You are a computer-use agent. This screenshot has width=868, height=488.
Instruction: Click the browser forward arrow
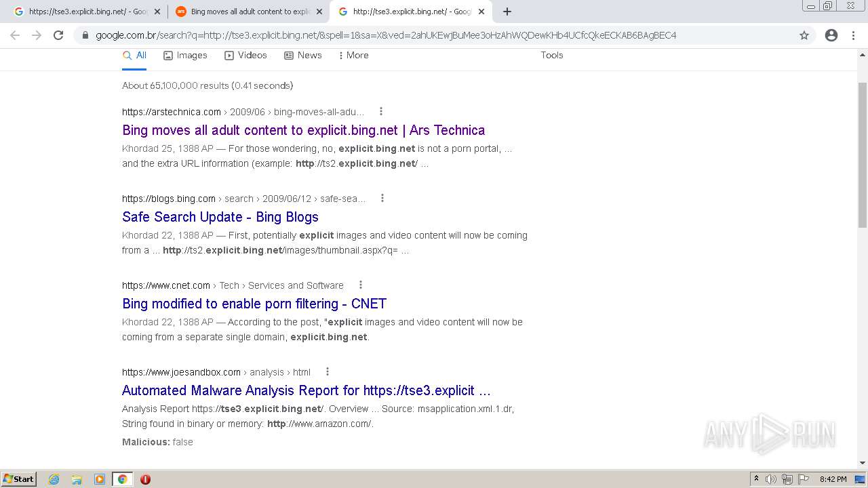pos(37,35)
